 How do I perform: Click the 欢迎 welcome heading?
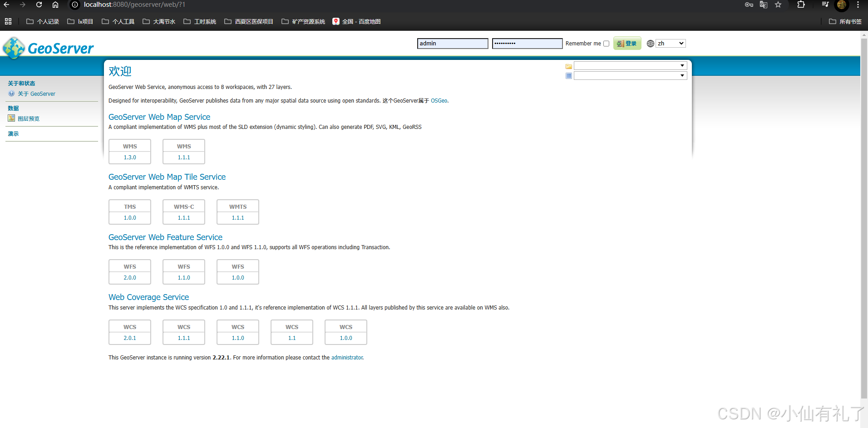point(120,71)
